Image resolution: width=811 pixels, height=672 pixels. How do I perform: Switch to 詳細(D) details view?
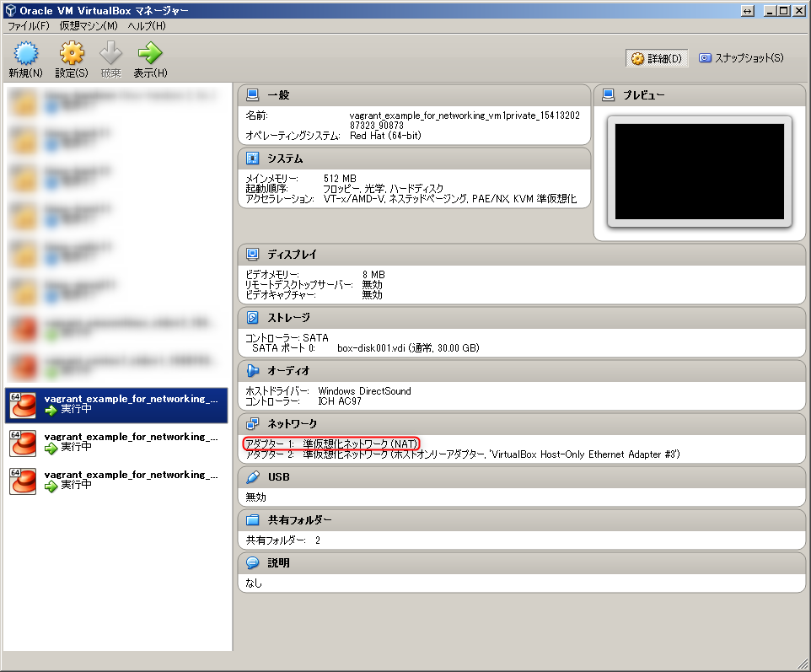tap(657, 58)
